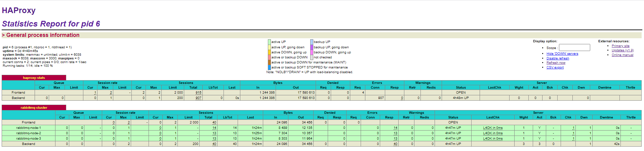Click the LastChk header in rabbitmq-cluster table
This screenshot has width=644, height=151.
click(x=493, y=117)
